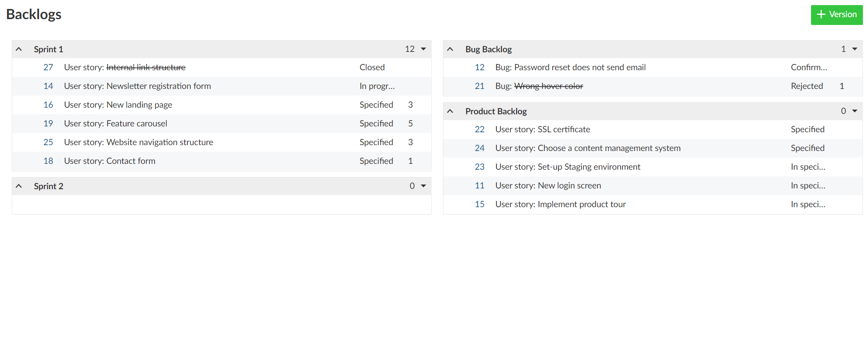Click the Backlogs page heading

[x=34, y=14]
